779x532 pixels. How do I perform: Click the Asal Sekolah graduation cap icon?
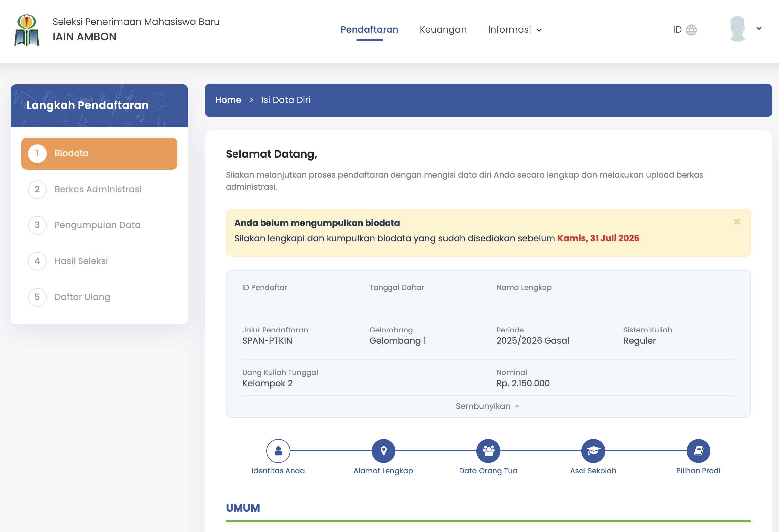[x=593, y=451]
